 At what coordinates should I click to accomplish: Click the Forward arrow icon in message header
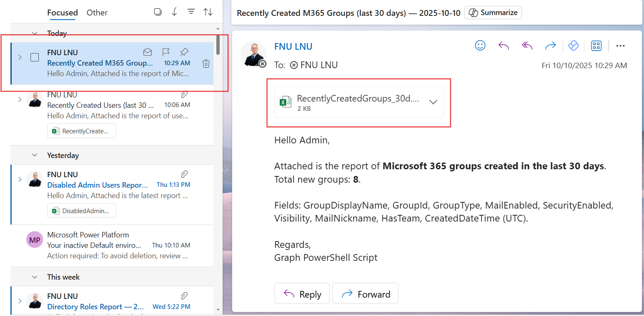550,46
